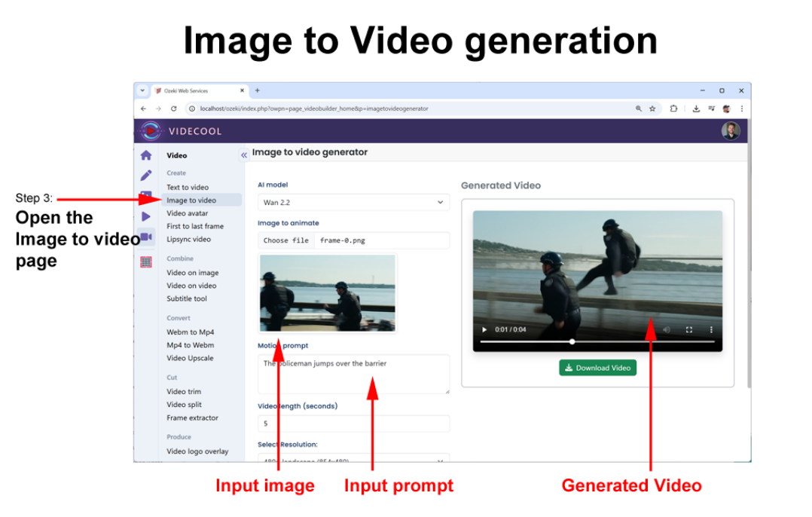The image size is (812, 517).
Task: Click the green Download Video button
Action: (597, 368)
